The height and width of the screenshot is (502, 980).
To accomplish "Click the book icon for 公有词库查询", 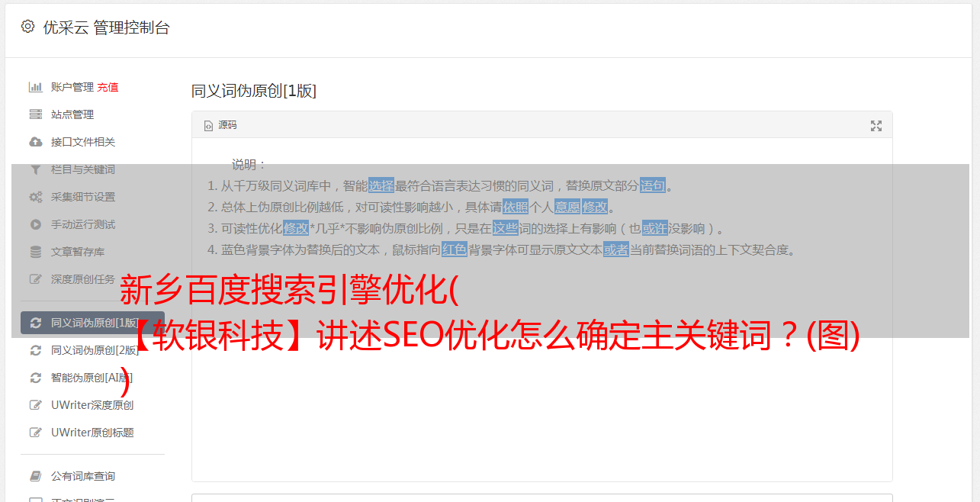I will pyautogui.click(x=35, y=476).
